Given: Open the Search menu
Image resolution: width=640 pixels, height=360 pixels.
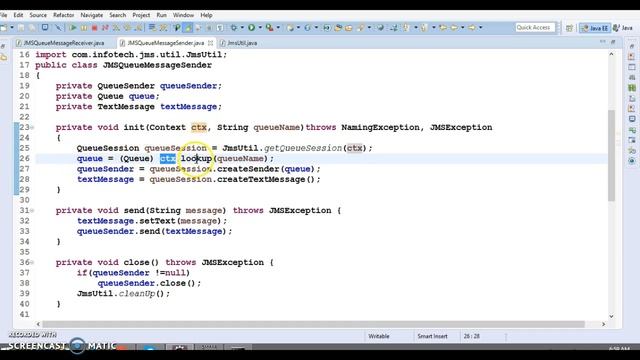Looking at the screenshot, I should pyautogui.click(x=118, y=15).
